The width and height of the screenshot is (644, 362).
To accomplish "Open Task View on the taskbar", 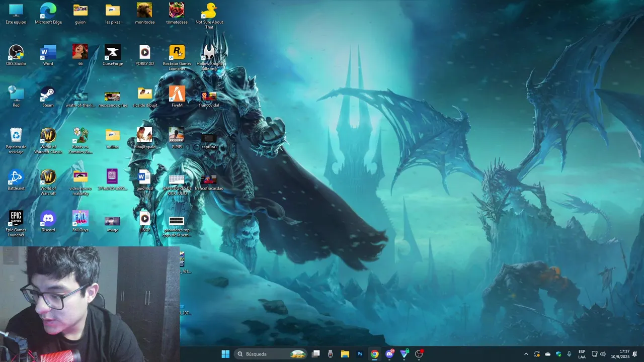I will tap(316, 354).
